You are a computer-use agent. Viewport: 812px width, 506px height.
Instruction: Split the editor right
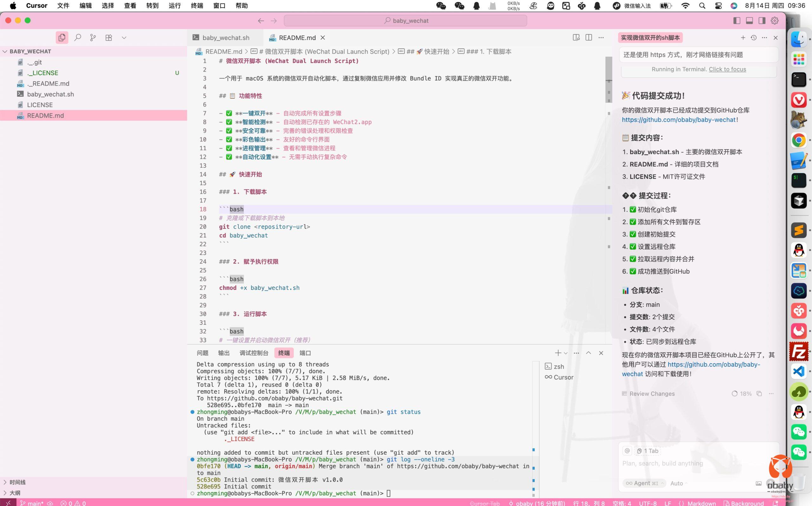click(x=589, y=37)
